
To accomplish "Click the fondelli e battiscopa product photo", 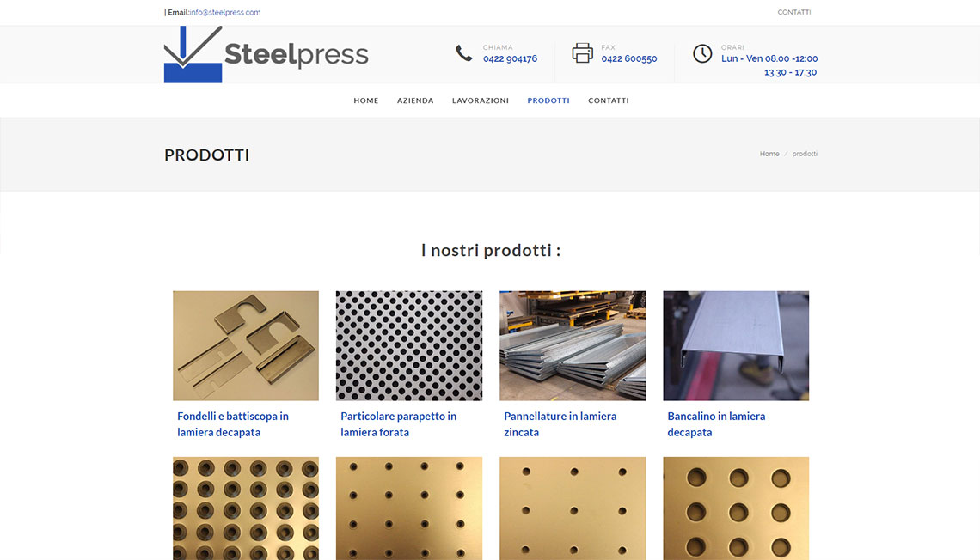I will [246, 345].
